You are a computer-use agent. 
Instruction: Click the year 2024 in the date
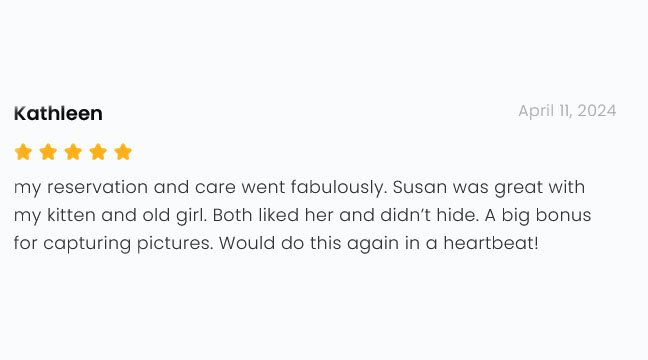[x=597, y=111]
